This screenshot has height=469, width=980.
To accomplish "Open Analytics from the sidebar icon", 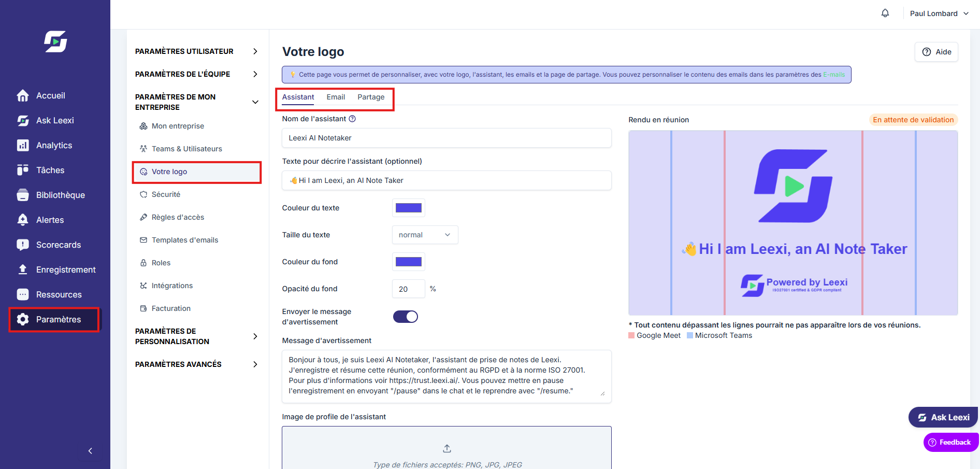I will coord(23,145).
